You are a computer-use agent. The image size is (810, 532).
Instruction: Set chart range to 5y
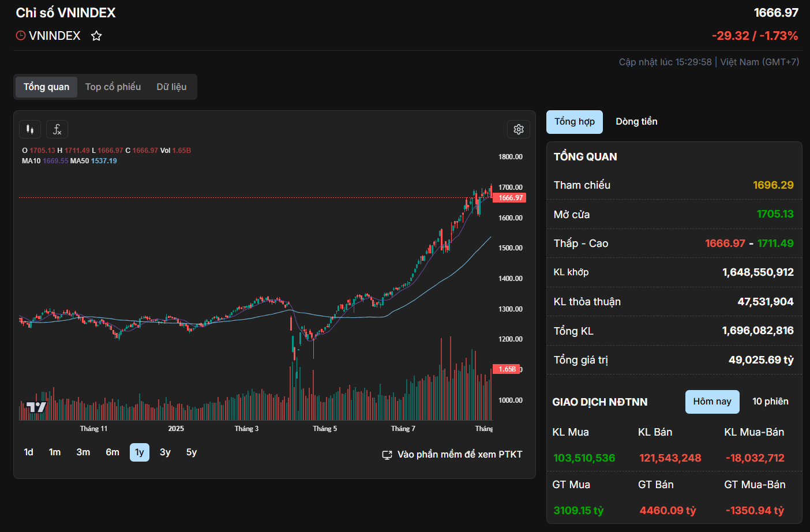click(x=192, y=452)
